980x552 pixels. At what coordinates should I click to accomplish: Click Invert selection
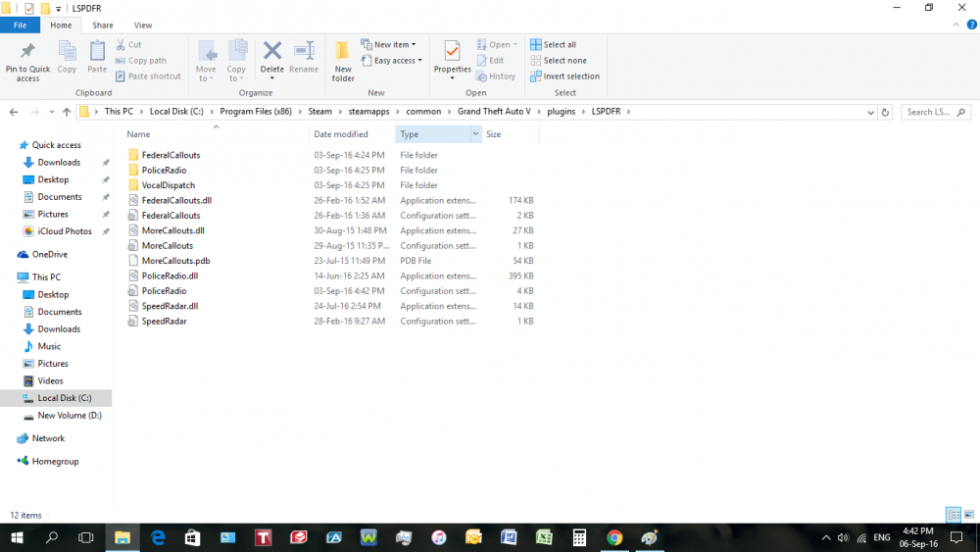pos(565,76)
